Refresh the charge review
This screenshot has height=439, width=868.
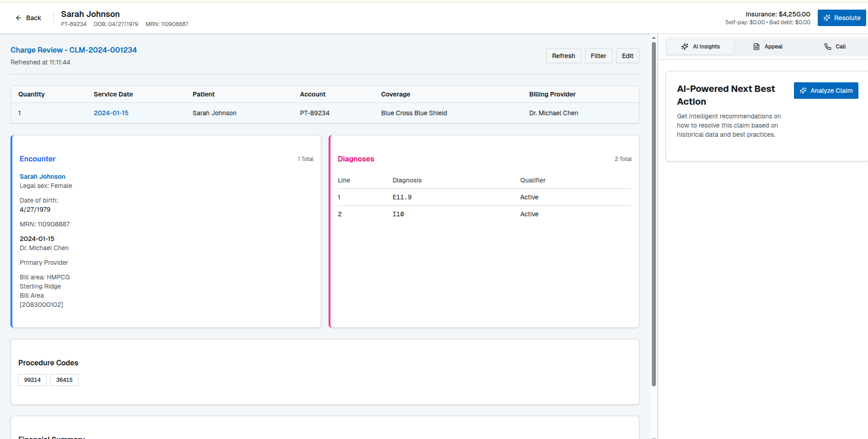pyautogui.click(x=564, y=56)
